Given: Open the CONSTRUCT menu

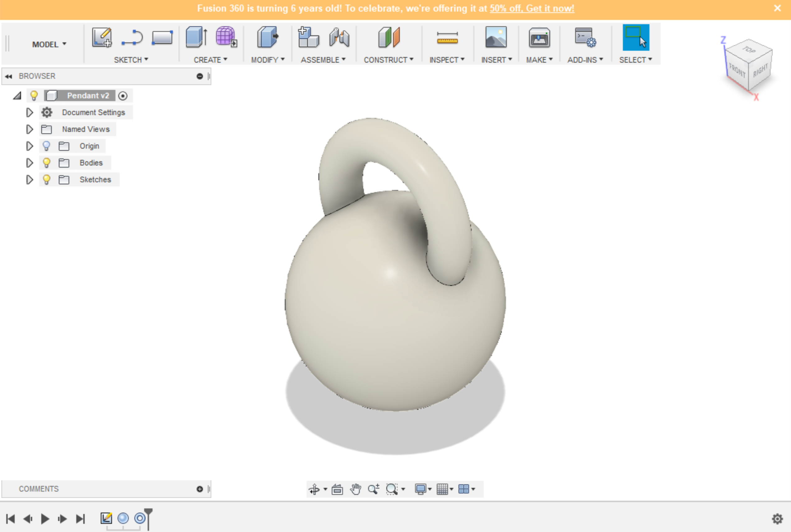Looking at the screenshot, I should pyautogui.click(x=388, y=60).
